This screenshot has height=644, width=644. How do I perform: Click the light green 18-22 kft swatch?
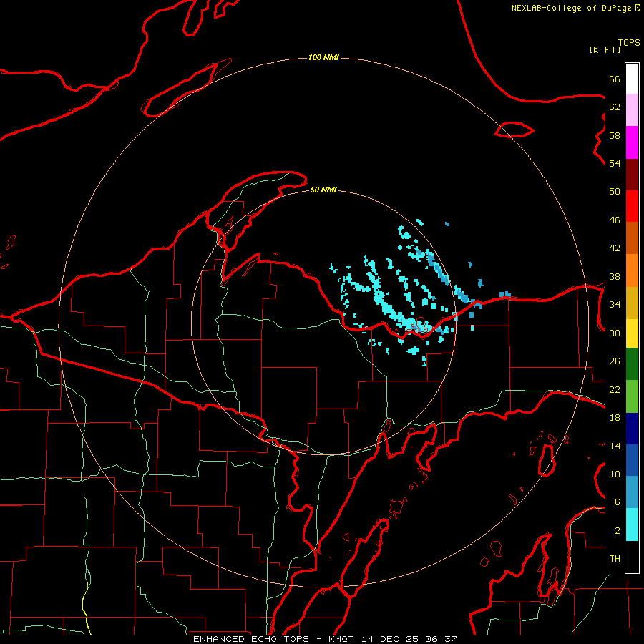pyautogui.click(x=632, y=396)
